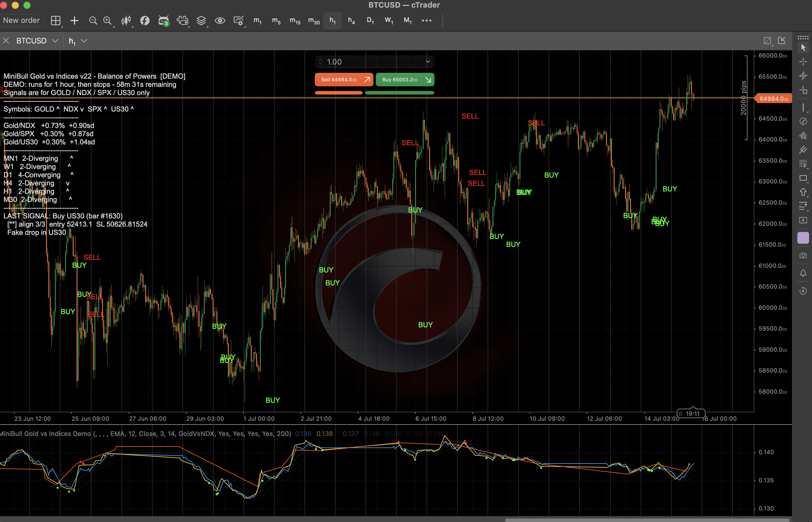
Task: Switch to m1 timeframe
Action: pos(257,21)
